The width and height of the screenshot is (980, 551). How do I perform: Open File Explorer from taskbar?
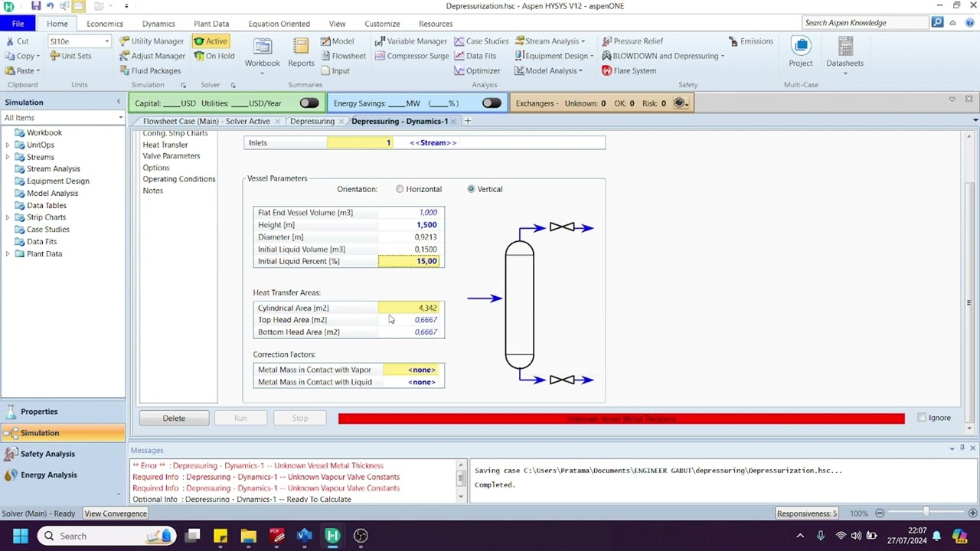[x=248, y=536]
